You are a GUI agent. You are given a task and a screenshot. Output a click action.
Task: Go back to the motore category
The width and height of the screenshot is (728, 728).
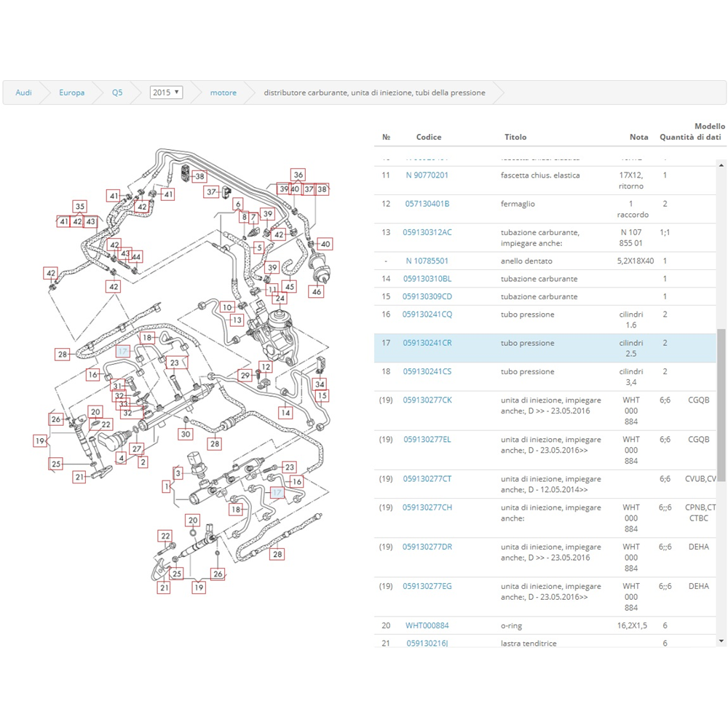click(x=223, y=92)
